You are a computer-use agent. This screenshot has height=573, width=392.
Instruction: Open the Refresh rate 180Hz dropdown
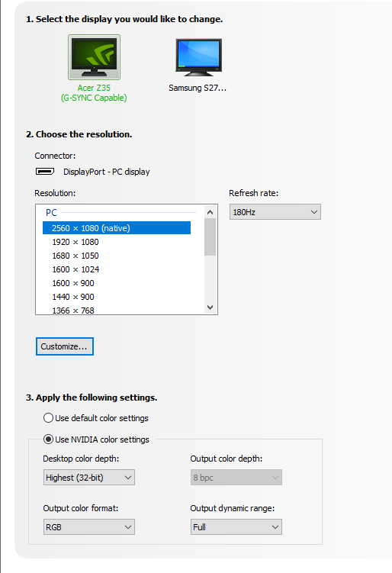275,212
